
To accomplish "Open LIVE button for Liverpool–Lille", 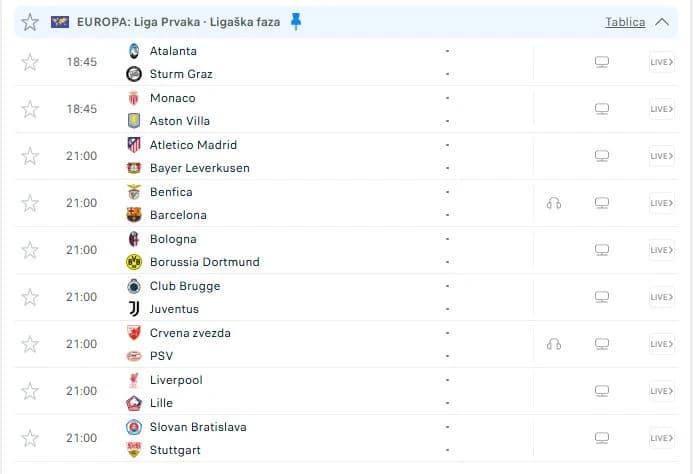I will tap(662, 391).
